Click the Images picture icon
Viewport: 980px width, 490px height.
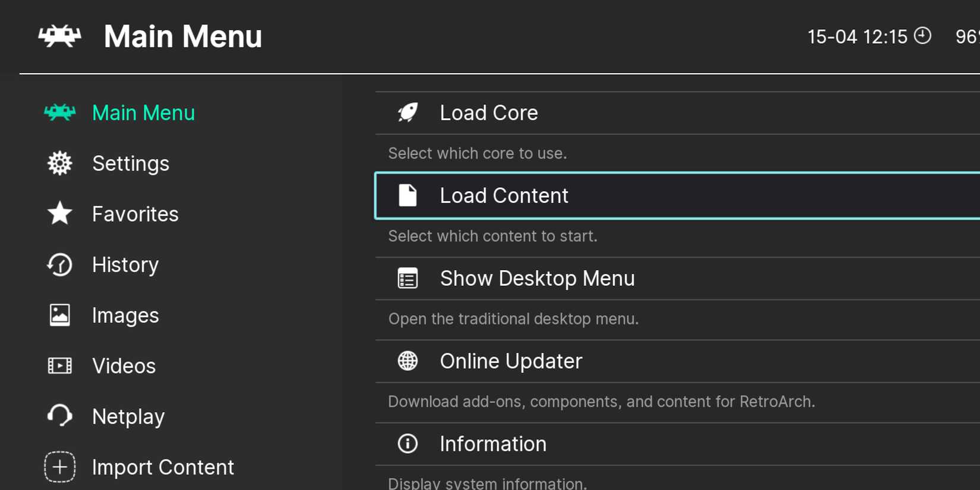coord(59,315)
